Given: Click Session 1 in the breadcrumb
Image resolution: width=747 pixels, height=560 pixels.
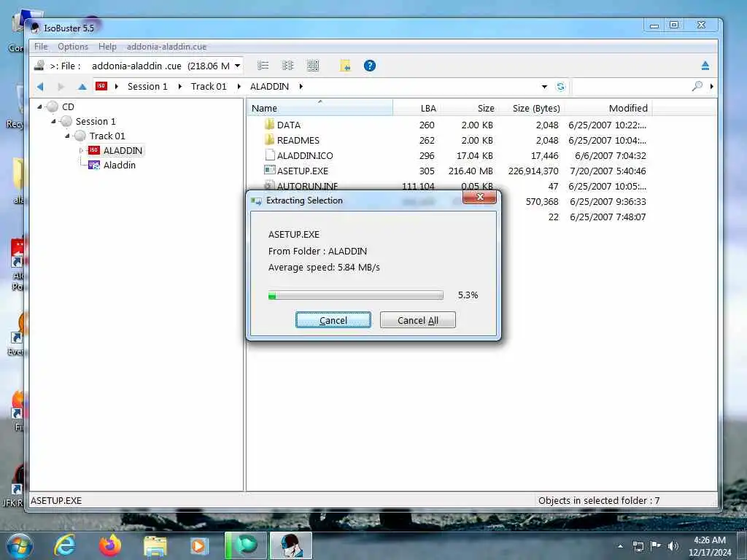Looking at the screenshot, I should pos(147,86).
